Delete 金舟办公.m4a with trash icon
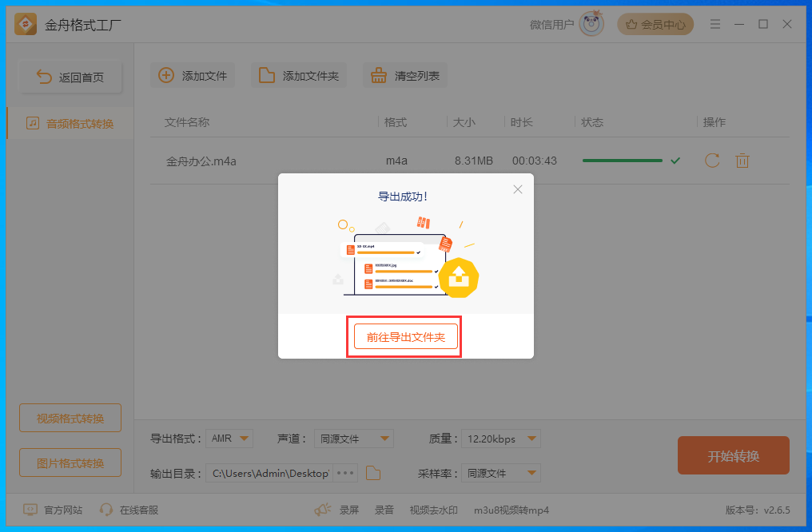 coord(742,161)
